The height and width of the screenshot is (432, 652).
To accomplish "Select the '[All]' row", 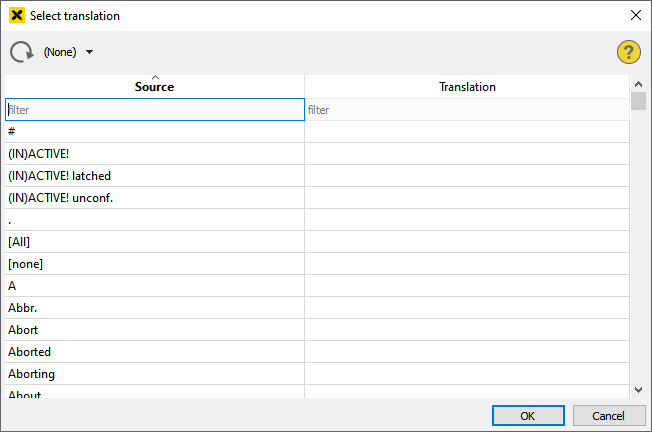I will (317, 242).
